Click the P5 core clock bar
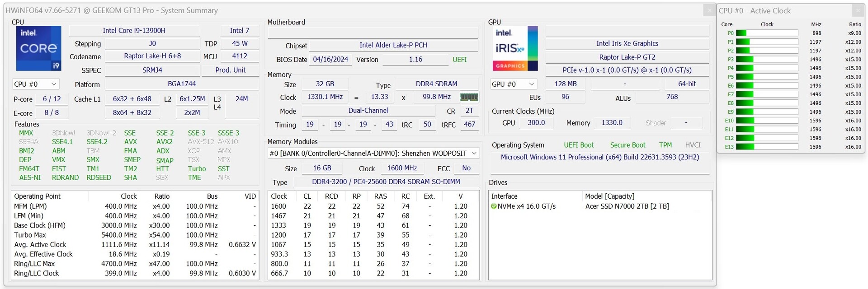This screenshot has height=289, width=868. pos(767,77)
